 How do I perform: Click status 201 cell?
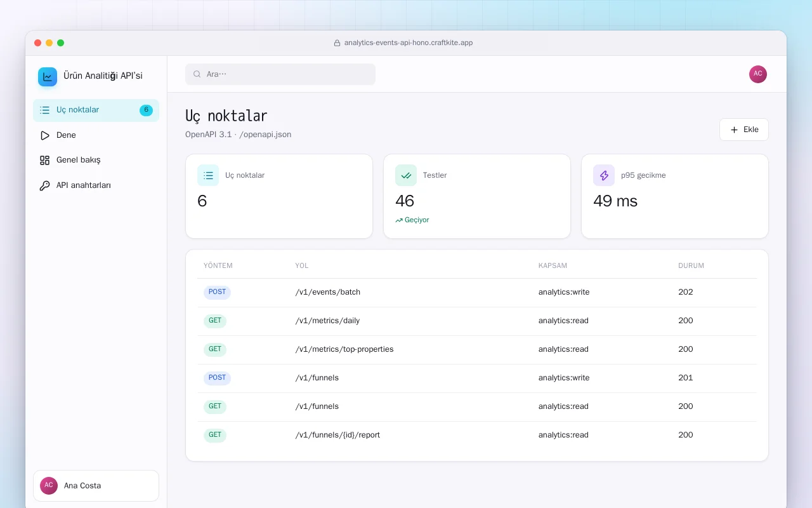click(x=685, y=378)
